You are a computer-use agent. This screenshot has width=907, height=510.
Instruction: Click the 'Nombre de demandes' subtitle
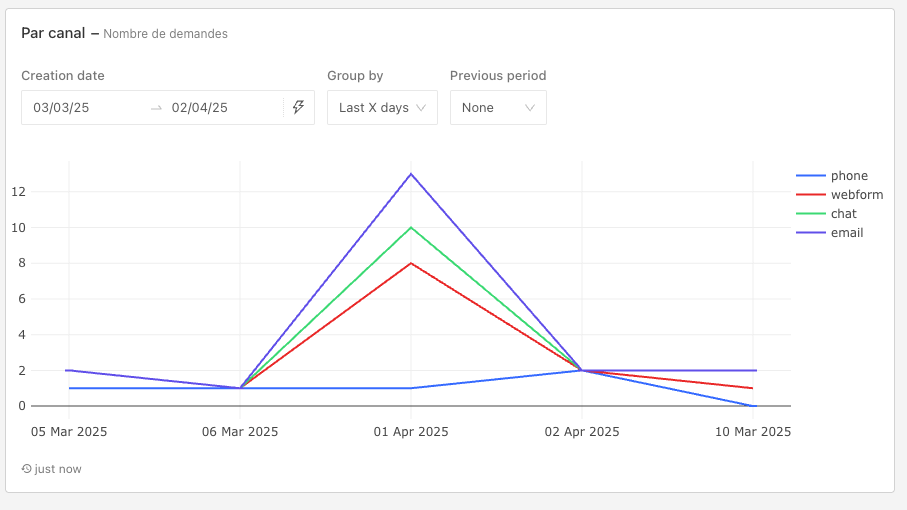[165, 34]
